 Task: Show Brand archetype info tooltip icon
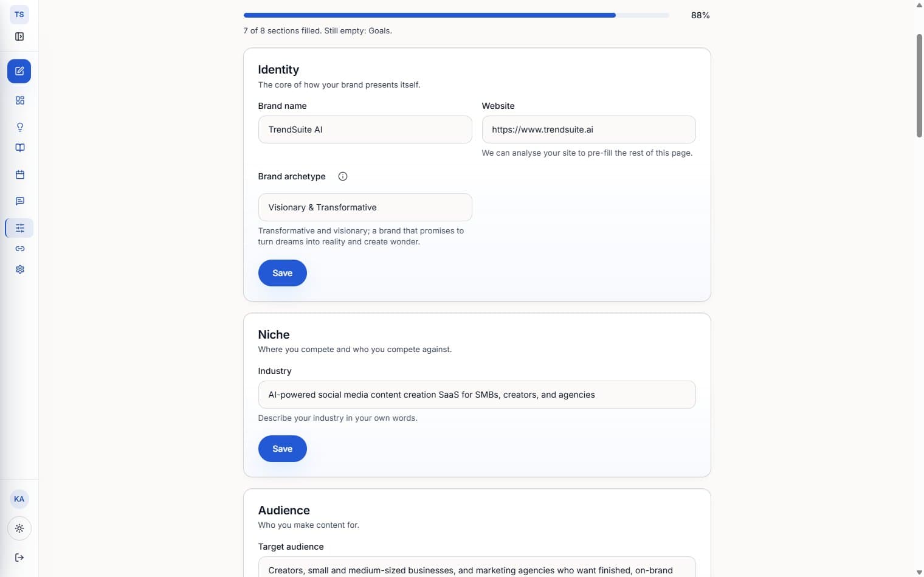click(343, 176)
